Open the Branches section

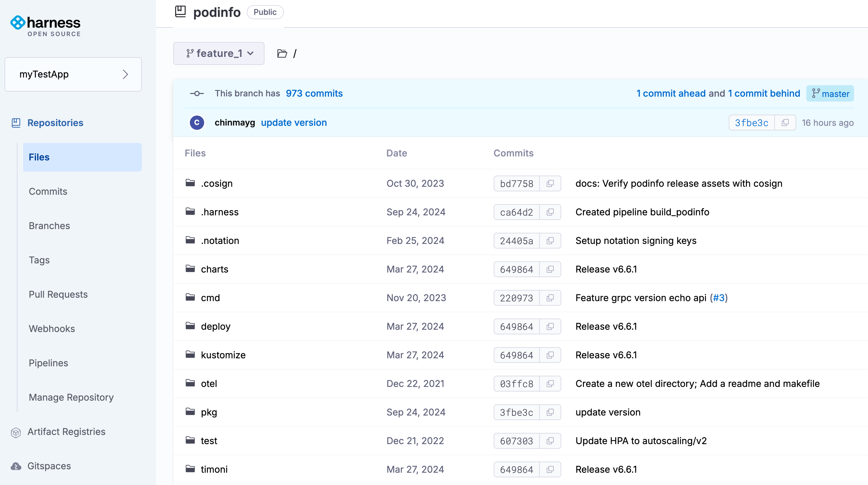(49, 226)
